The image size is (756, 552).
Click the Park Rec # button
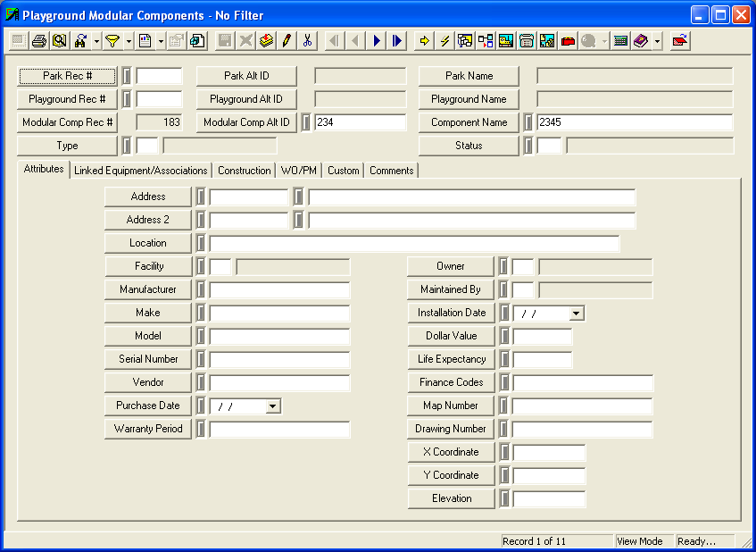click(68, 76)
